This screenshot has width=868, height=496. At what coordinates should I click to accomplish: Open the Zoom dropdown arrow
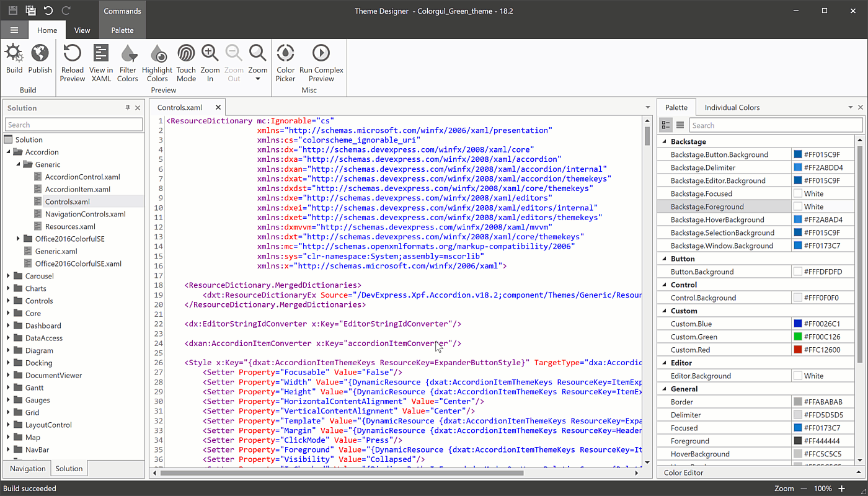258,79
